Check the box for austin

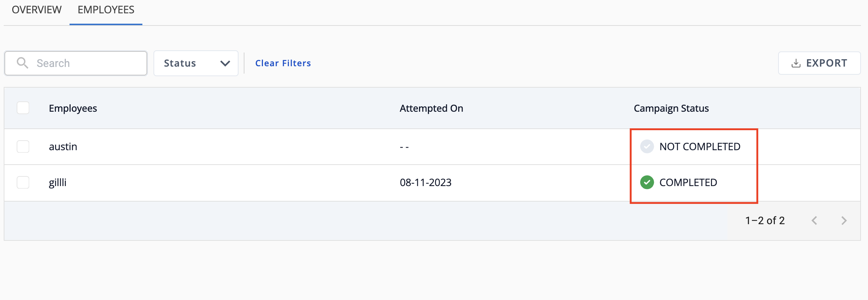(x=23, y=146)
